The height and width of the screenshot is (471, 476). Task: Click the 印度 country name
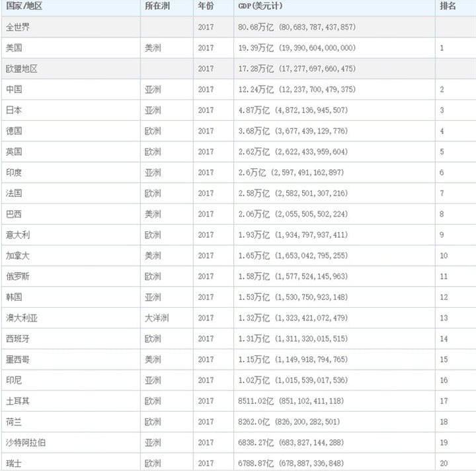(14, 172)
